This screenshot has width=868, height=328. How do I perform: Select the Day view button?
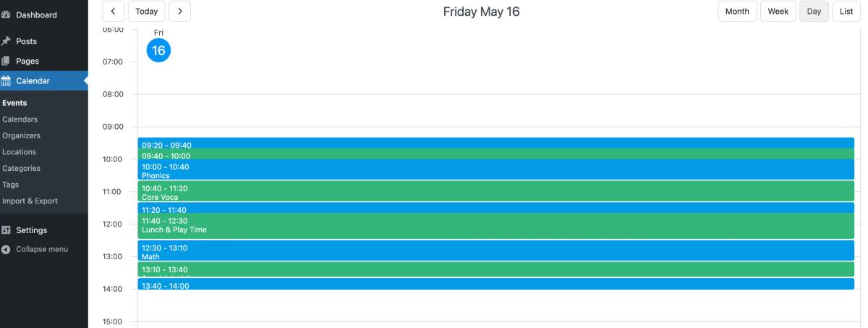814,12
